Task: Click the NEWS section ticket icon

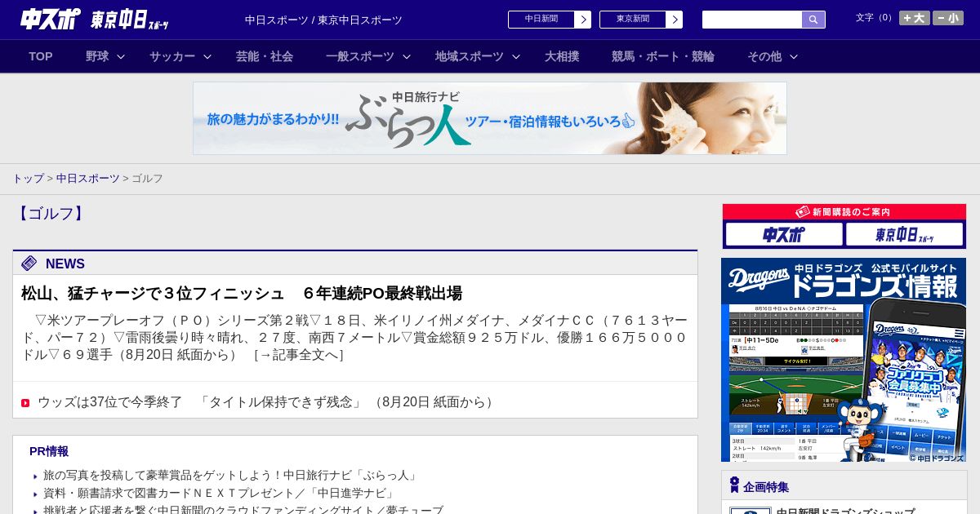Action: click(x=29, y=263)
